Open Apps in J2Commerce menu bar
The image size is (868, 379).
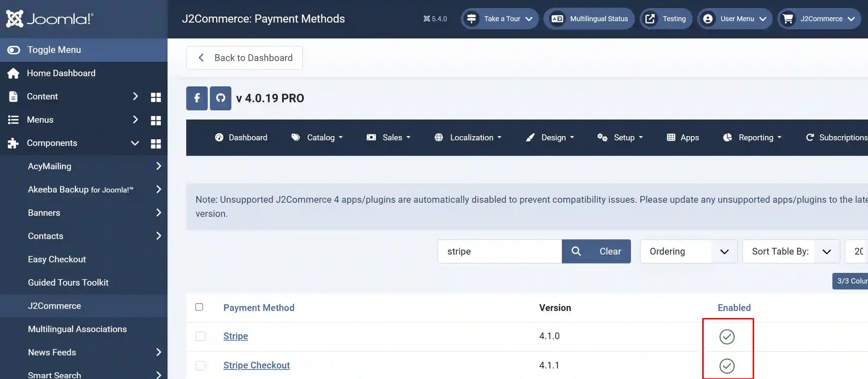(683, 137)
